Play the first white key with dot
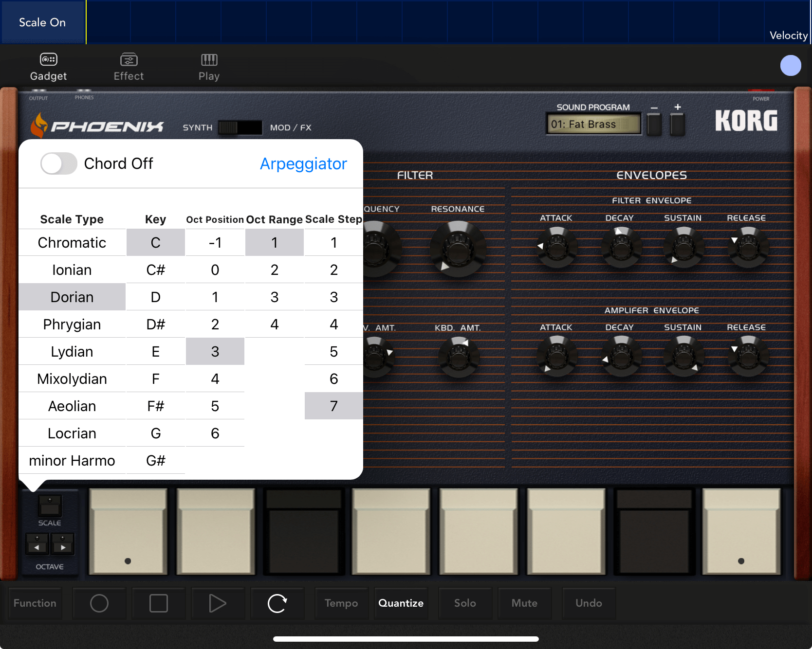812x649 pixels. pyautogui.click(x=128, y=532)
